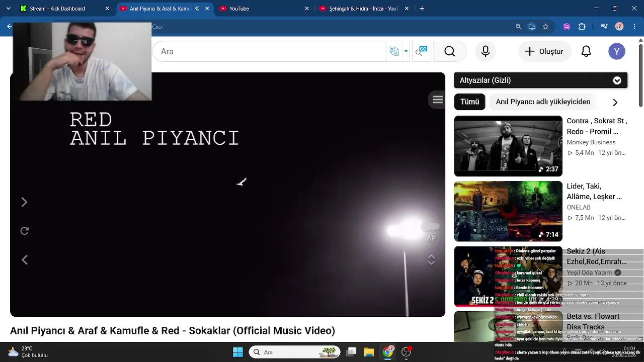This screenshot has width=644, height=362.
Task: Toggle the AP autoplay switch on the player
Action: [431, 227]
